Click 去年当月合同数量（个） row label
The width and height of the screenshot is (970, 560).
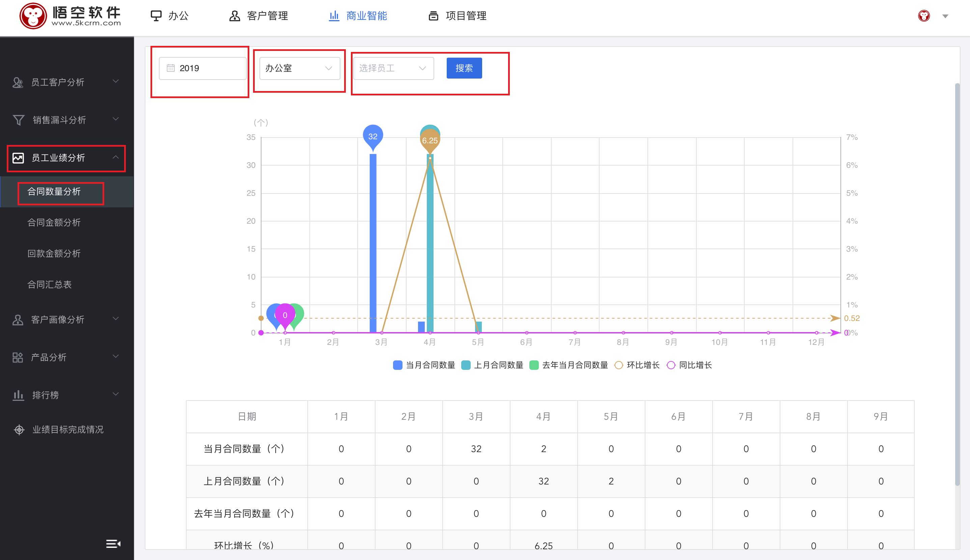click(x=244, y=513)
